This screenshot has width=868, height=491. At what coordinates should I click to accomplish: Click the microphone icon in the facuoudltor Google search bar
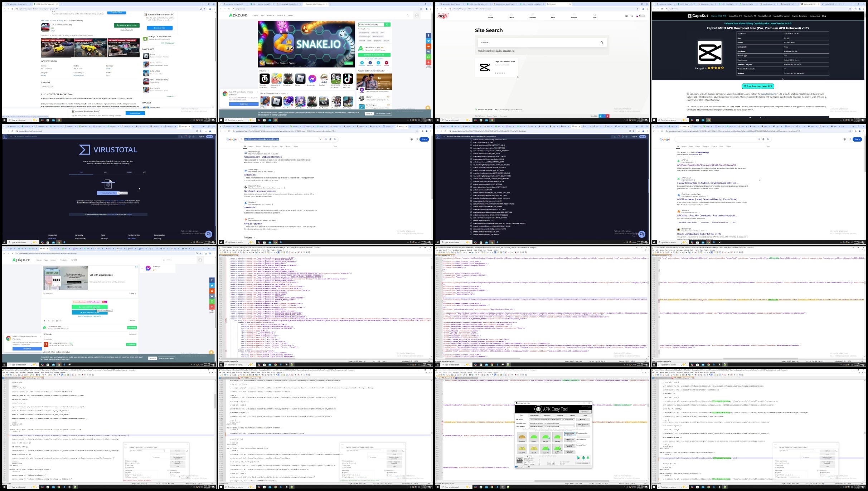pyautogui.click(x=326, y=139)
